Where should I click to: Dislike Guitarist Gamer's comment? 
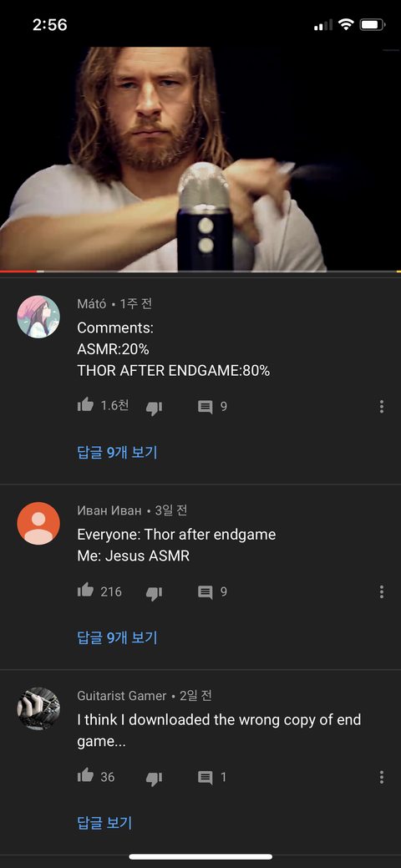(x=154, y=779)
